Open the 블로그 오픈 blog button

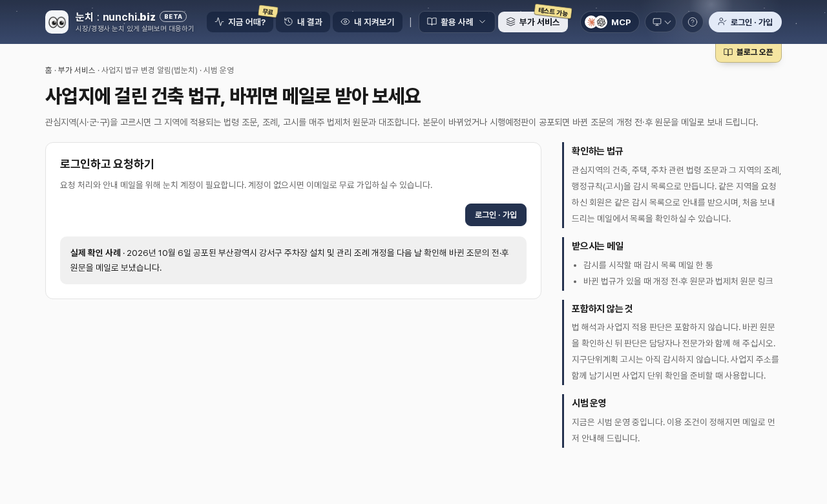click(x=748, y=52)
